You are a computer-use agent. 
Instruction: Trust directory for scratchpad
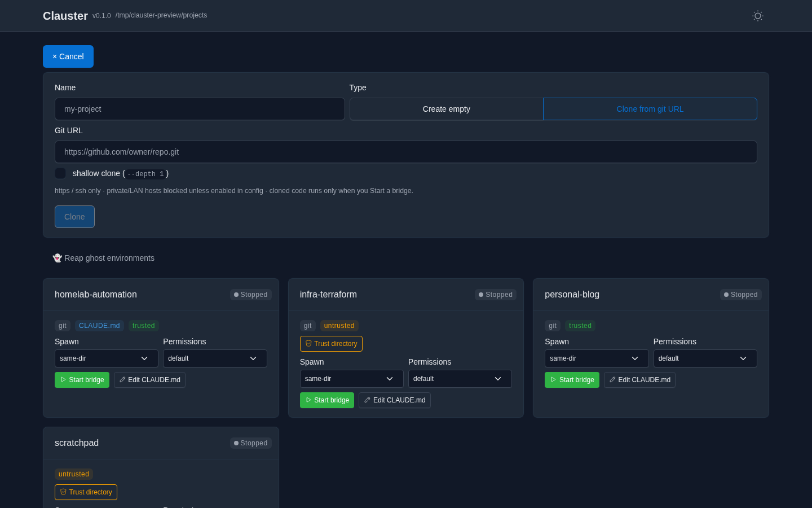coord(86,492)
